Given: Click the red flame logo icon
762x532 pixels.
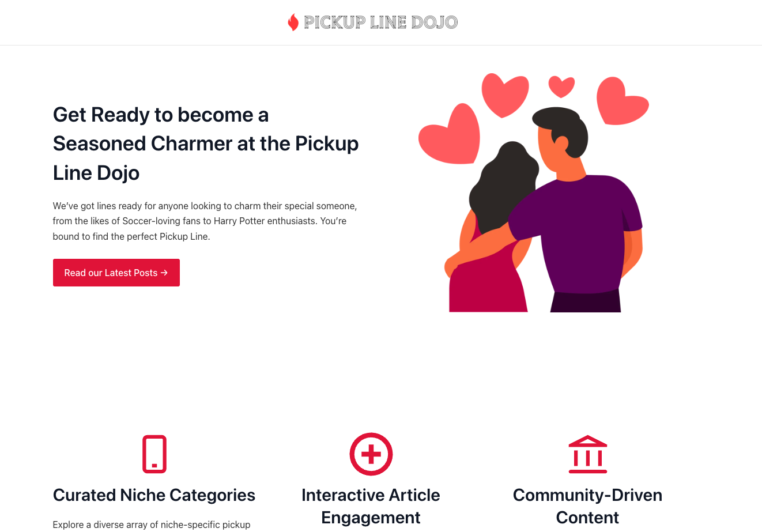Looking at the screenshot, I should [293, 22].
